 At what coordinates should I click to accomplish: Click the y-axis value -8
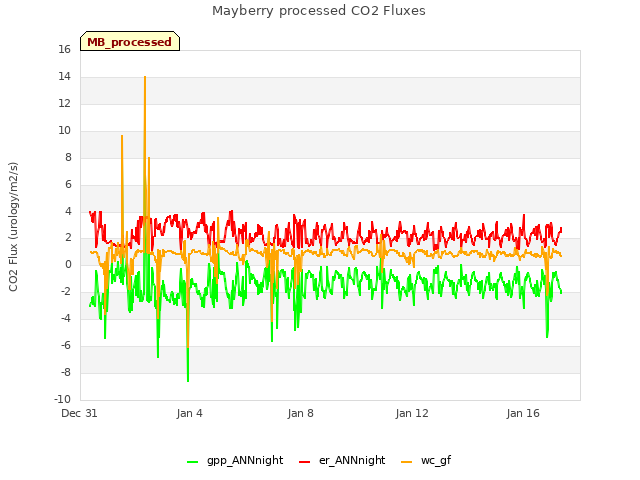click(66, 372)
